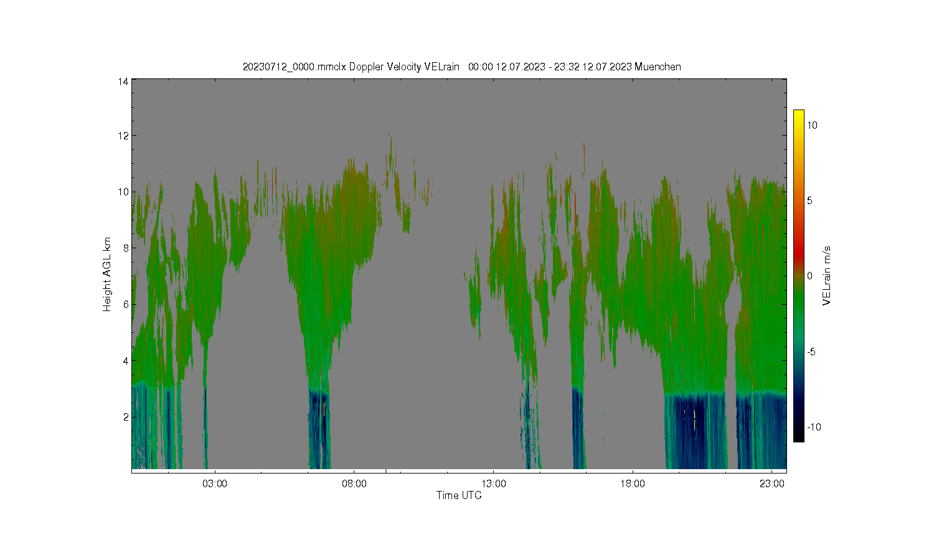This screenshot has height=560, width=934.
Task: Click the height tick label 12
Action: click(x=123, y=136)
